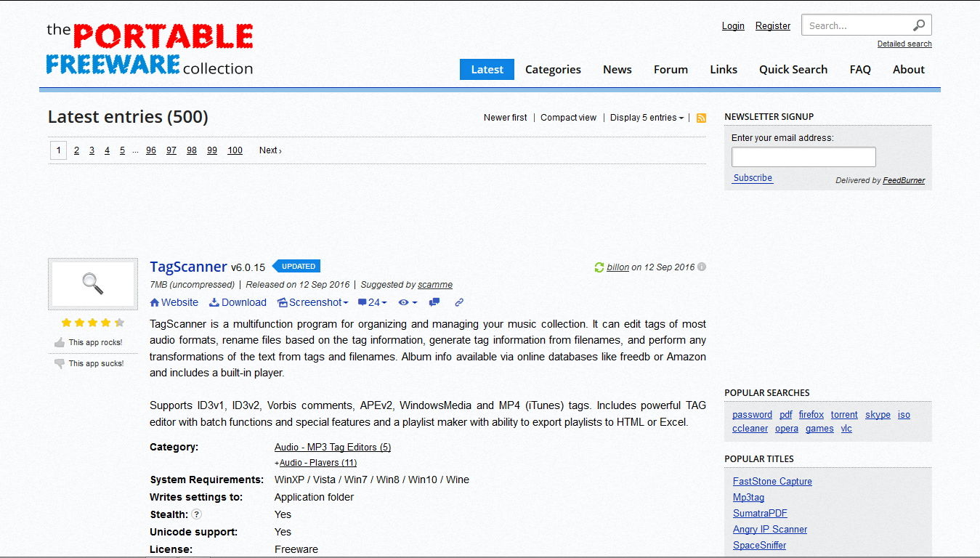
Task: Click the Stealth help question mark
Action: pos(195,514)
